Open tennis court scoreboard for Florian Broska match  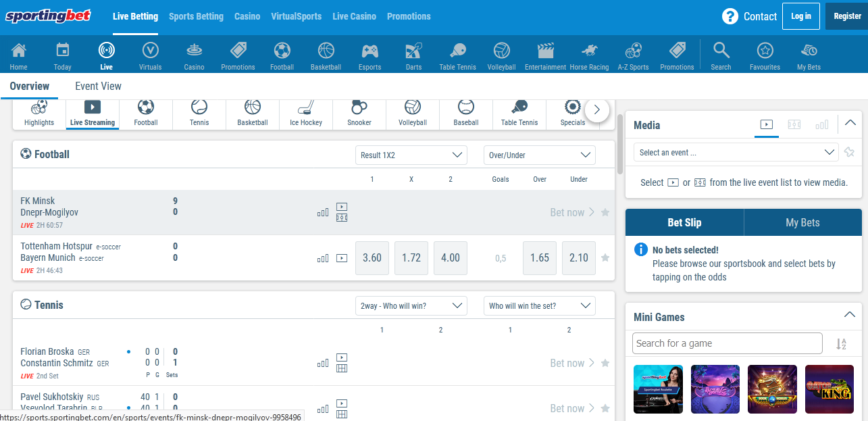pos(342,368)
